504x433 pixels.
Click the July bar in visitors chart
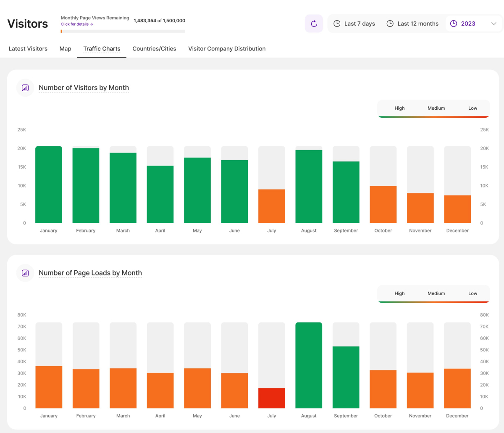(272, 206)
